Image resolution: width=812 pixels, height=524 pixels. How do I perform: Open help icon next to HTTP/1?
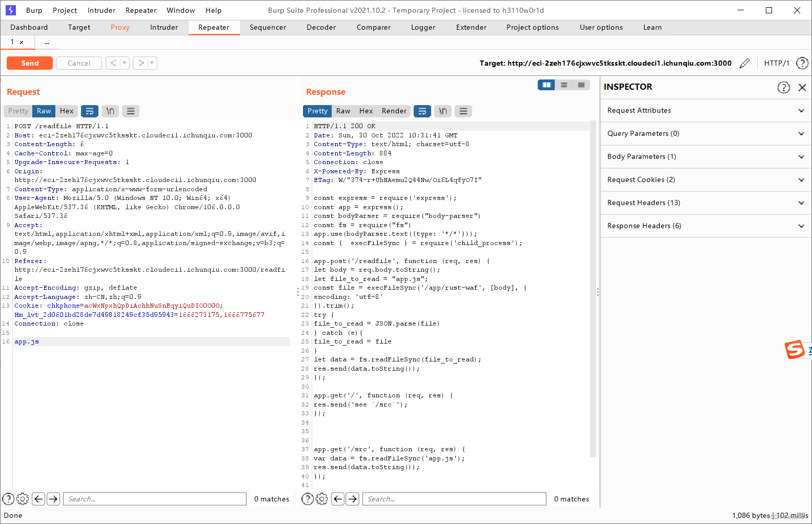pos(802,63)
